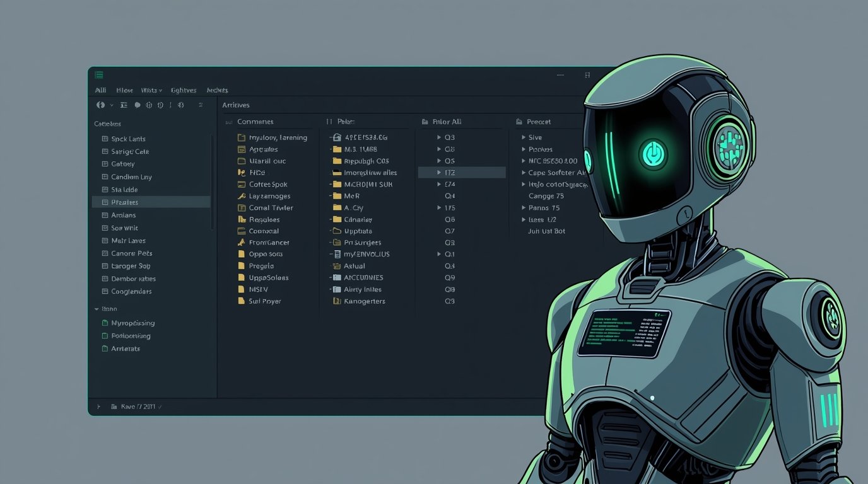This screenshot has height=484, width=868.
Task: Open the Eghtves menu
Action: 184,90
